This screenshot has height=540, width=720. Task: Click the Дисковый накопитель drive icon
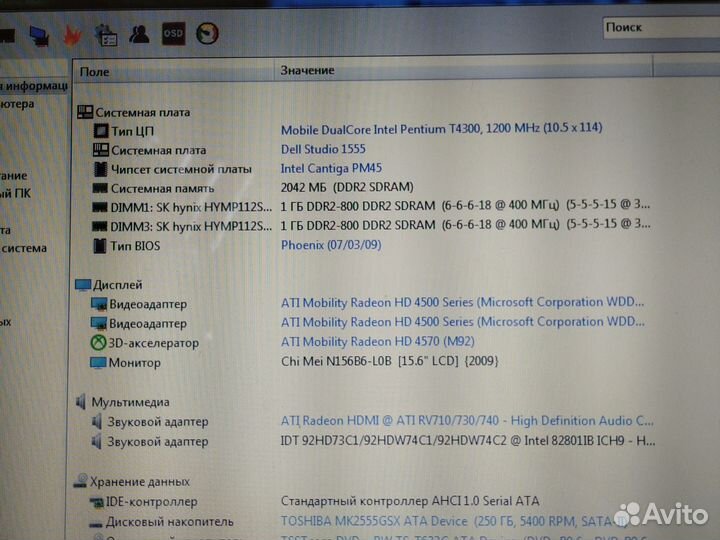[x=96, y=523]
